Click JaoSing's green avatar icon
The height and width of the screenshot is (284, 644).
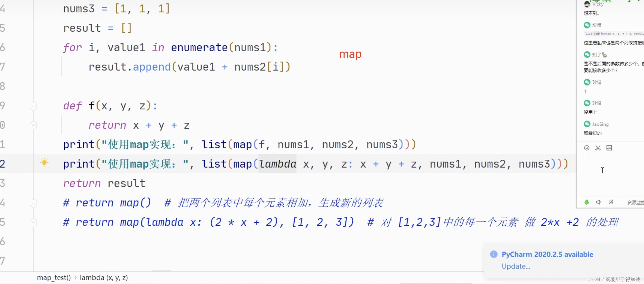click(587, 124)
